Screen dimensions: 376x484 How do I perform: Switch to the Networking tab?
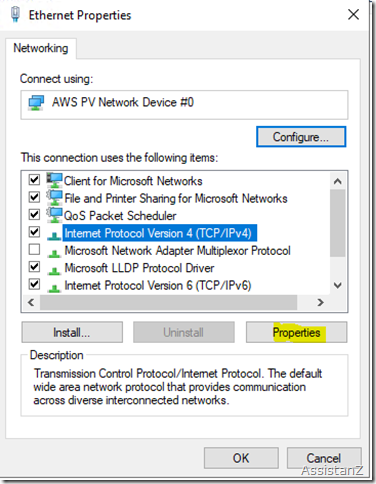[x=41, y=48]
